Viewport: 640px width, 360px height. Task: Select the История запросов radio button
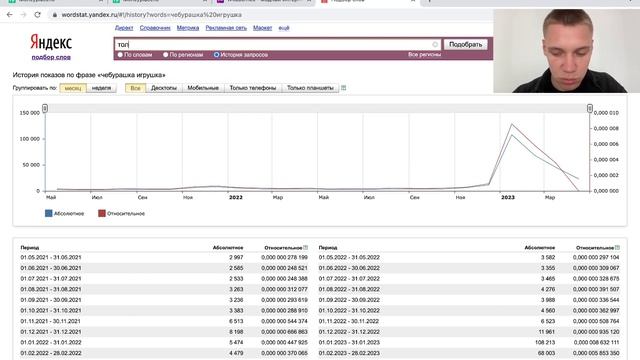point(216,54)
